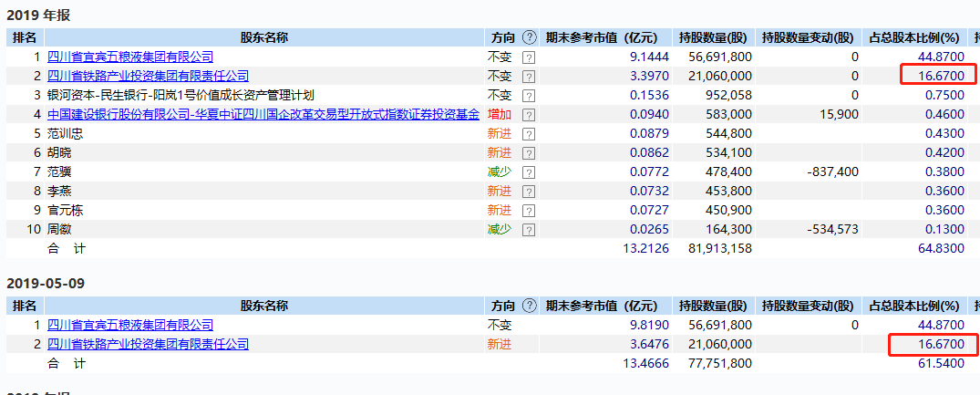Click 持股数量变动(股) header in 2019-05-09 table
The width and height of the screenshot is (980, 395).
click(x=808, y=306)
